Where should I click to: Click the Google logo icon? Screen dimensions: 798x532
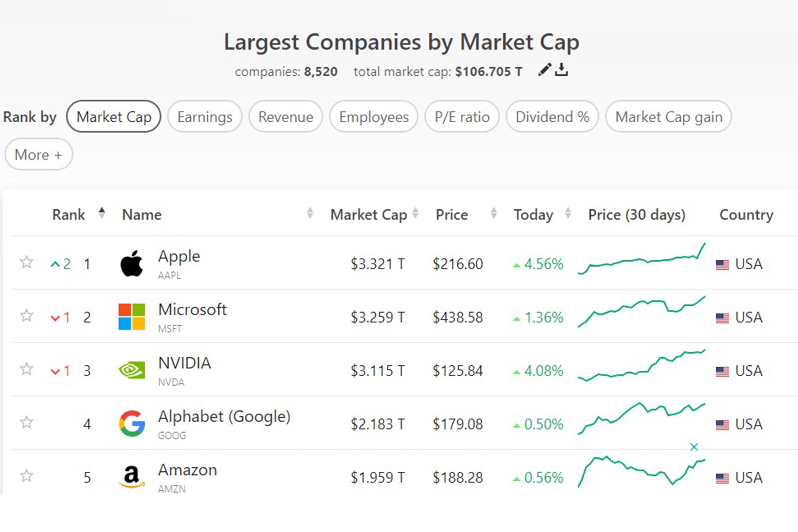[132, 424]
